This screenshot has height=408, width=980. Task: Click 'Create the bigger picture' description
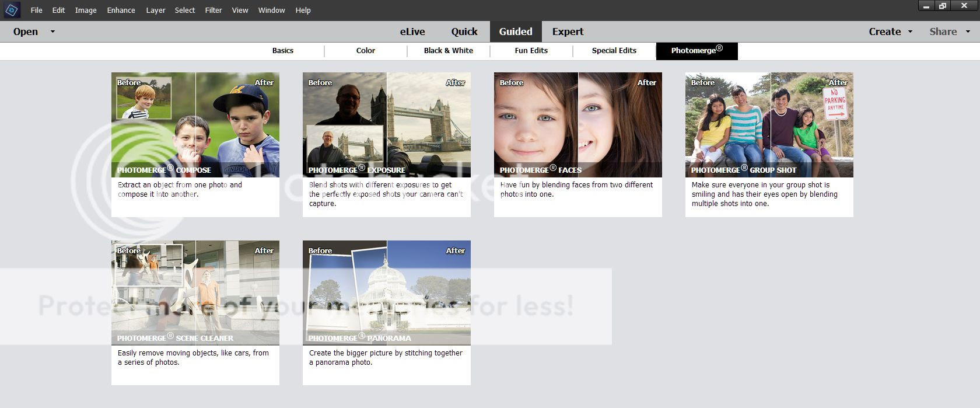(x=386, y=358)
